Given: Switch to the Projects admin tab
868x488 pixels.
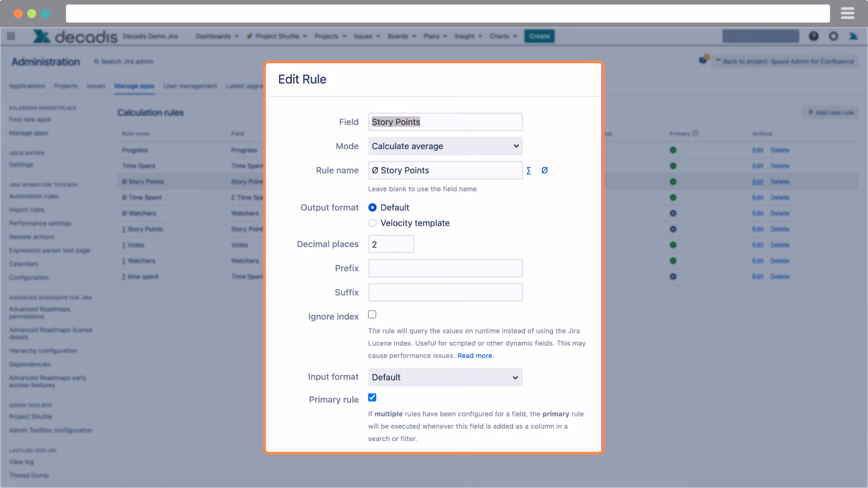Looking at the screenshot, I should 66,86.
